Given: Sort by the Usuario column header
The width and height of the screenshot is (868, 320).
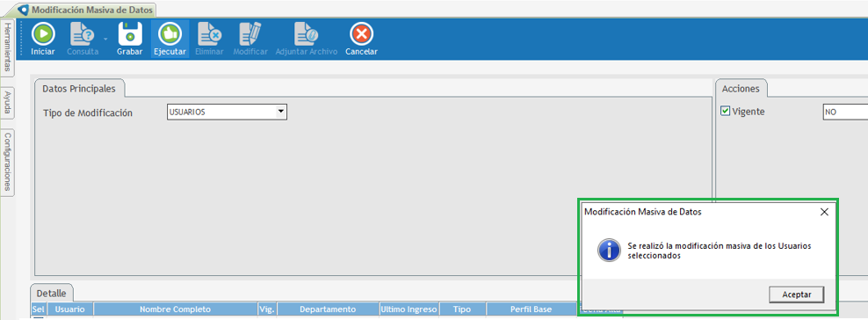Looking at the screenshot, I should click(69, 309).
